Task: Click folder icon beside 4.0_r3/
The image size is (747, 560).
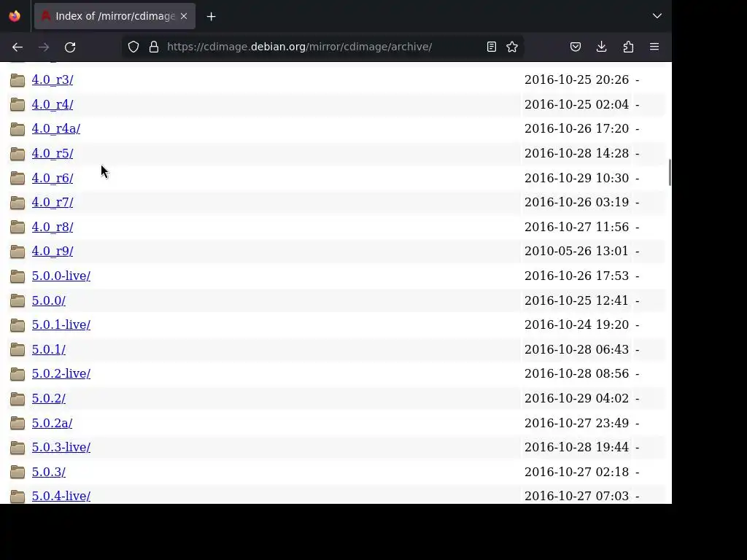Action: tap(18, 80)
